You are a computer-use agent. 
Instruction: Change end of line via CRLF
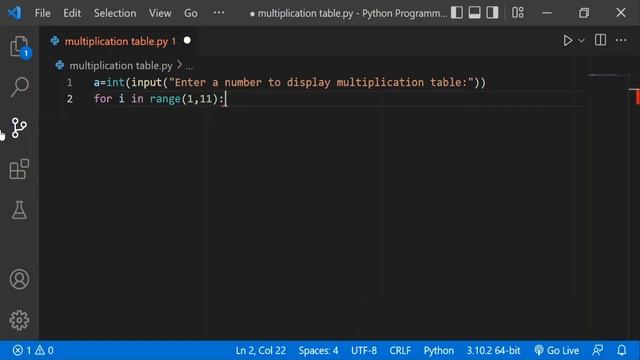click(x=400, y=350)
